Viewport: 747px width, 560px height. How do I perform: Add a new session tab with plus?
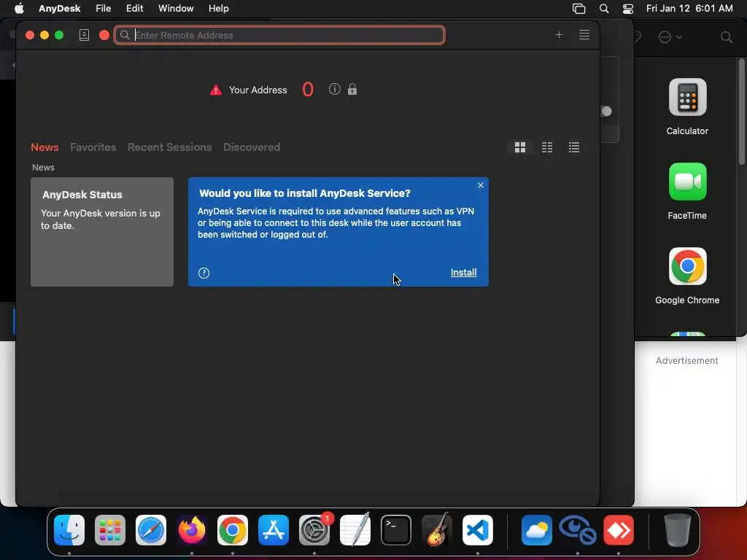pos(559,35)
